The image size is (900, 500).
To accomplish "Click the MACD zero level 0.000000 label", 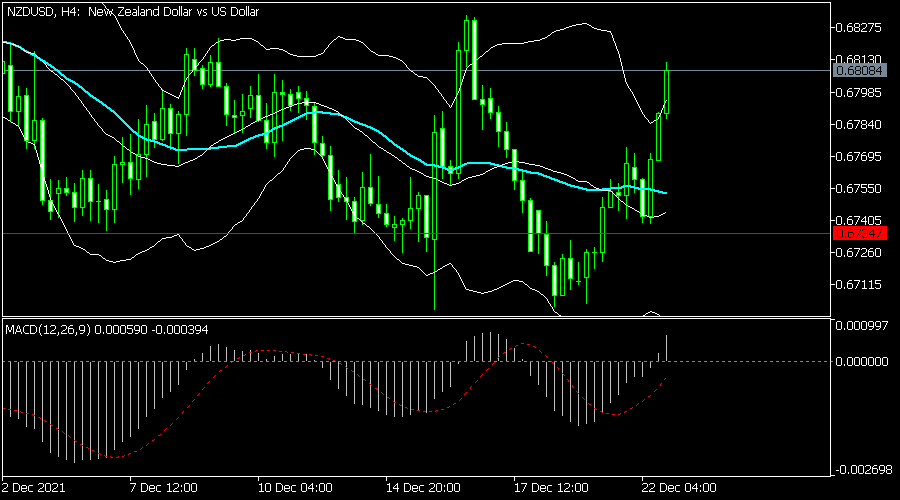I will (x=862, y=362).
